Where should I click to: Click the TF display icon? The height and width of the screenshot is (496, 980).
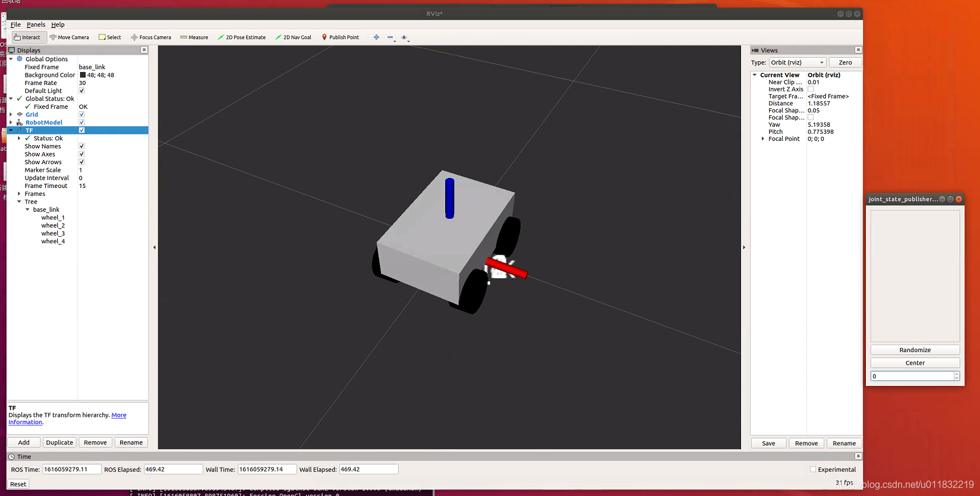click(20, 130)
